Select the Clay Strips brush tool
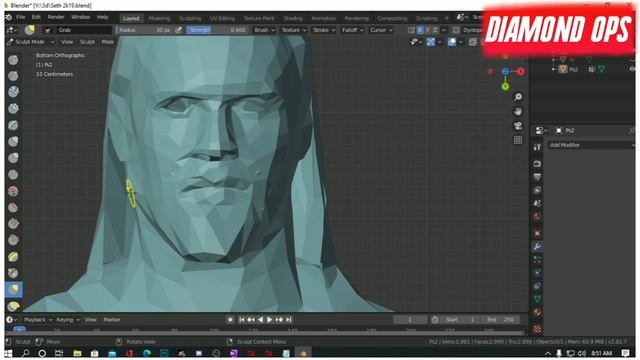 (13, 109)
